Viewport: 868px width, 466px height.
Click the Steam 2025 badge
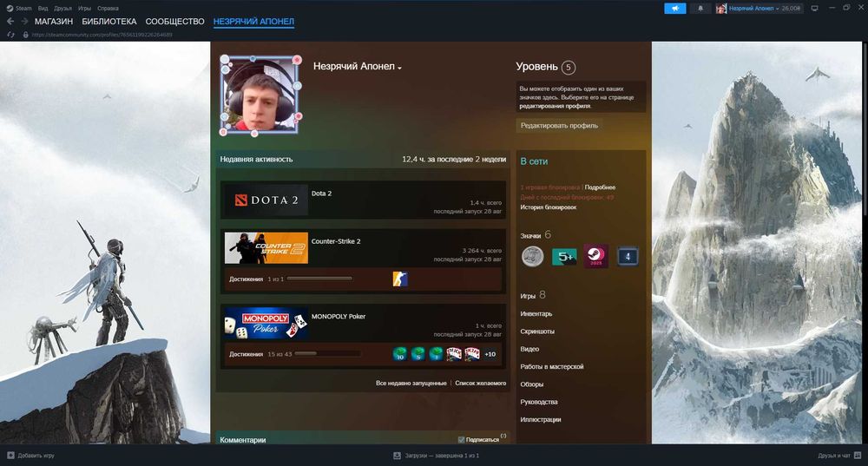(x=595, y=256)
